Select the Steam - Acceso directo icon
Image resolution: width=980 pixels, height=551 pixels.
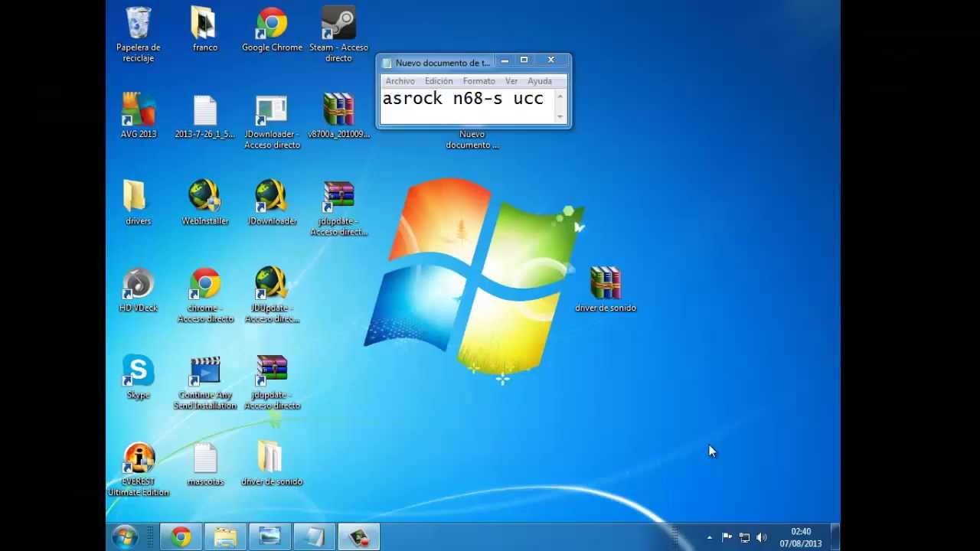tap(338, 34)
